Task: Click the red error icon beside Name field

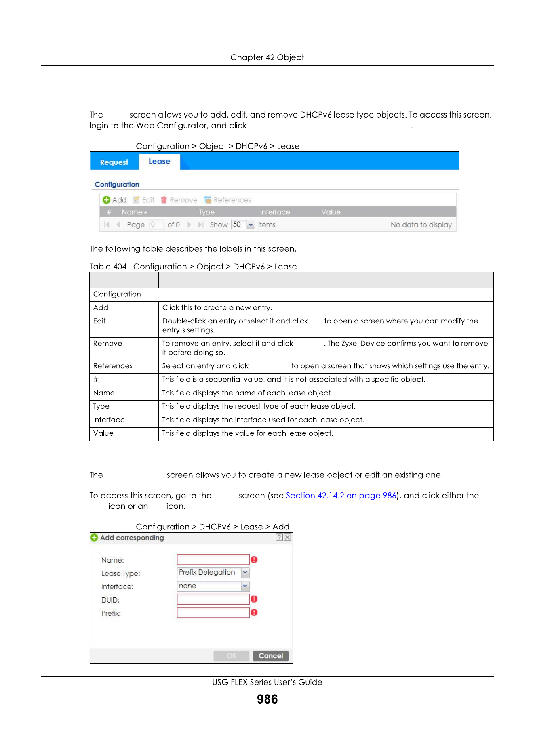Action: pos(254,560)
